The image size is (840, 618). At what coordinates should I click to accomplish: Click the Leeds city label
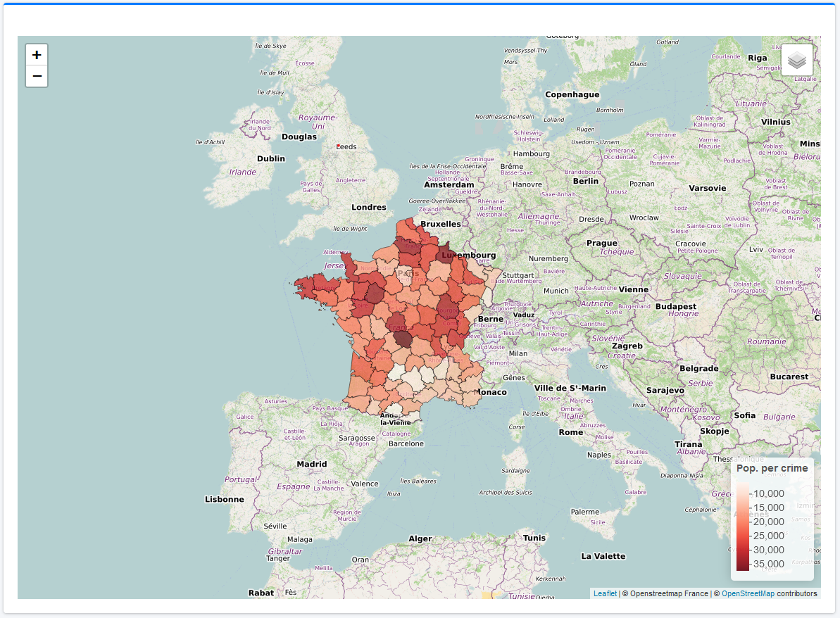pyautogui.click(x=346, y=146)
